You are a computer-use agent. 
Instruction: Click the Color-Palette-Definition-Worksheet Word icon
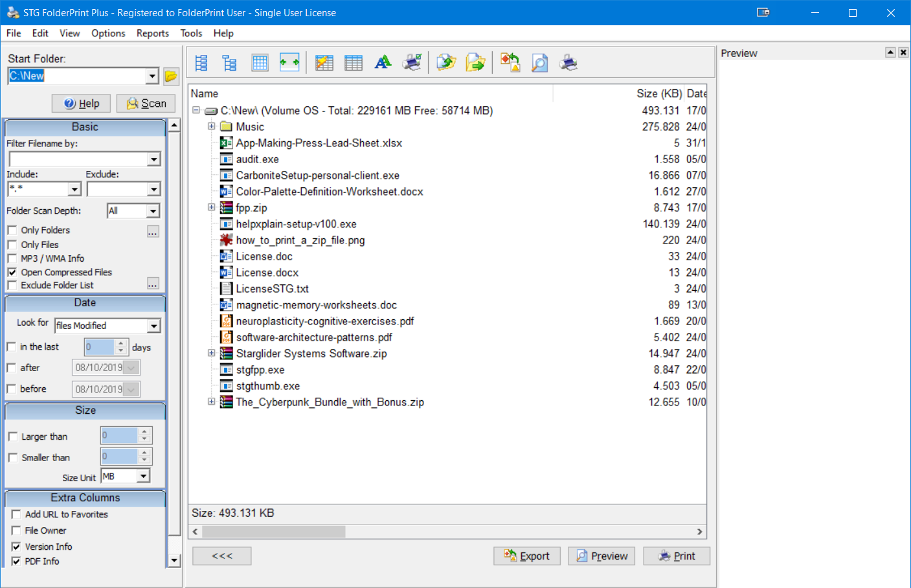[x=226, y=192]
